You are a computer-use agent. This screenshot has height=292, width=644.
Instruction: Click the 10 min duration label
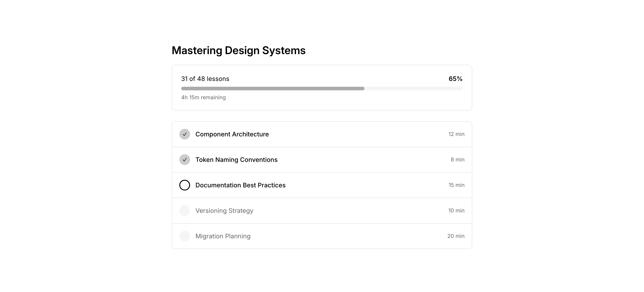click(x=456, y=211)
